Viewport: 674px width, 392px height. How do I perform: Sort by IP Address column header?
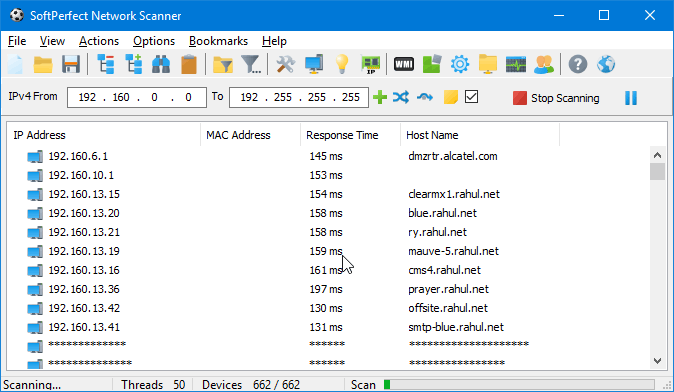(103, 135)
